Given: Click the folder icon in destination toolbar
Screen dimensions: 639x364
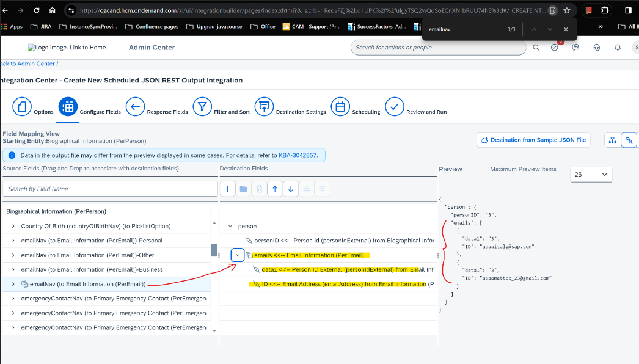Looking at the screenshot, I should 243,189.
